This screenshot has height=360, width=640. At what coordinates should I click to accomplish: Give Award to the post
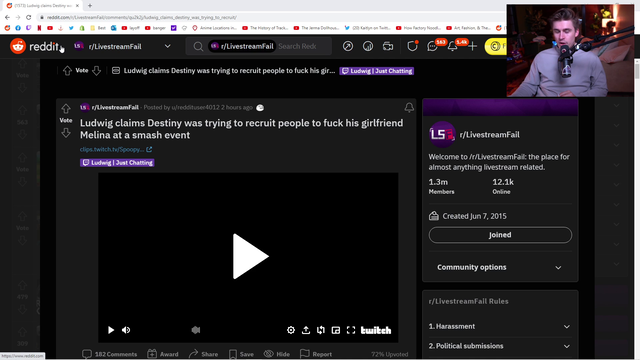click(x=163, y=354)
